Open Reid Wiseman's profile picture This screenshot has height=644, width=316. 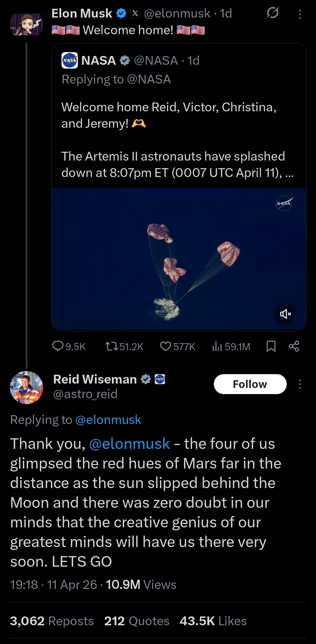[x=26, y=387]
